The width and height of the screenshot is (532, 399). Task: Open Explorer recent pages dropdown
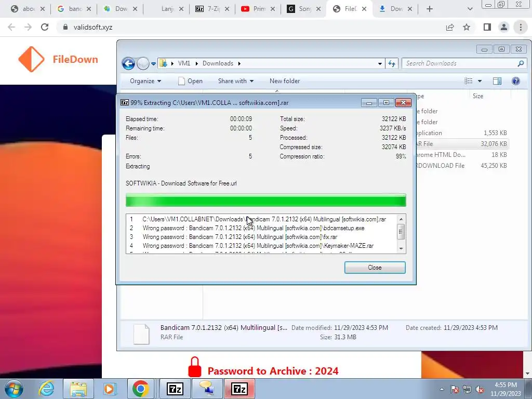(153, 63)
